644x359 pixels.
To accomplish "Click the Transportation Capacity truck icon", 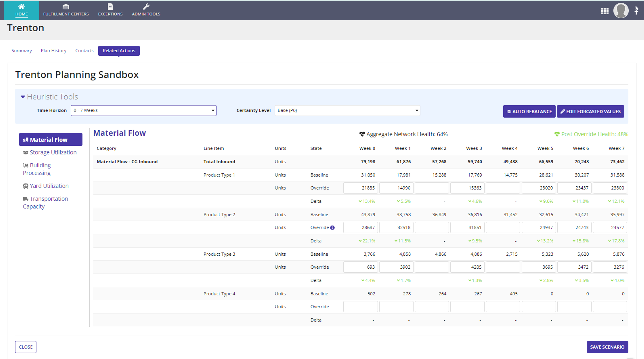I will point(25,199).
